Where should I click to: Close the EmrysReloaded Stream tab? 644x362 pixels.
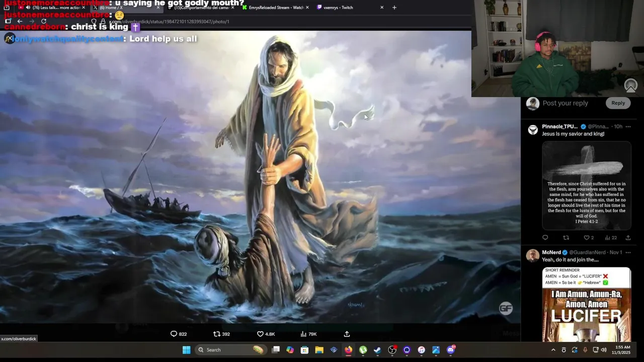pos(307,8)
